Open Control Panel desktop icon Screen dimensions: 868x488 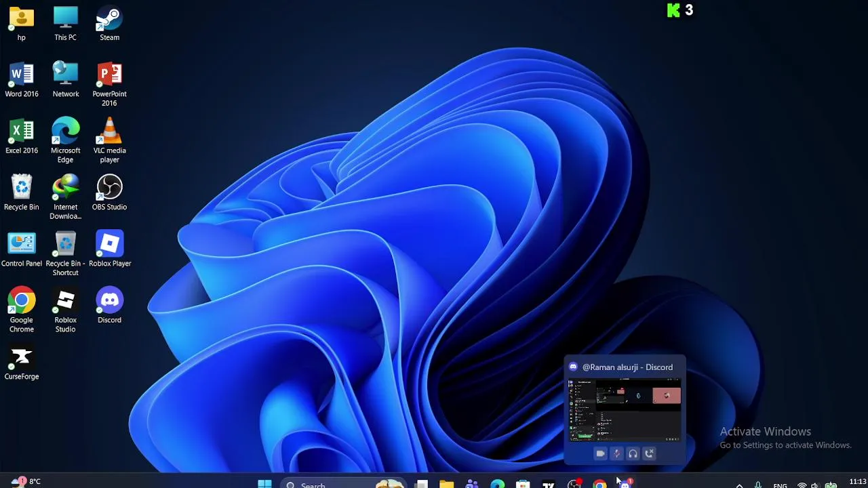(22, 249)
